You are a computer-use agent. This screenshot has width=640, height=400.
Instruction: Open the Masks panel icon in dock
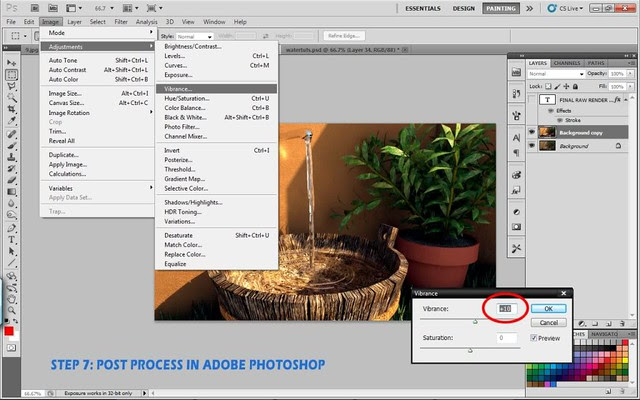coord(516,227)
